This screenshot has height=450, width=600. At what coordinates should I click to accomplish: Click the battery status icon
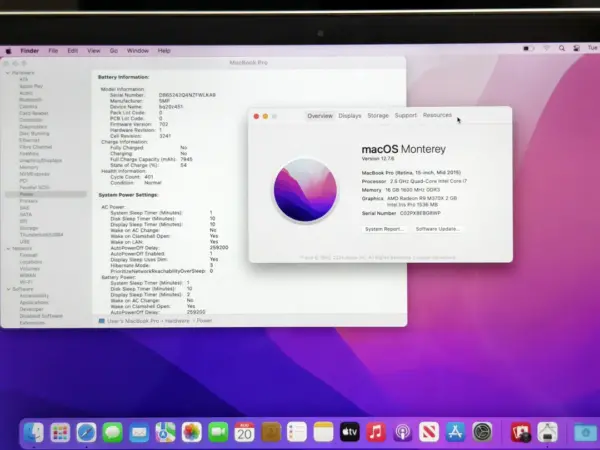(528, 48)
